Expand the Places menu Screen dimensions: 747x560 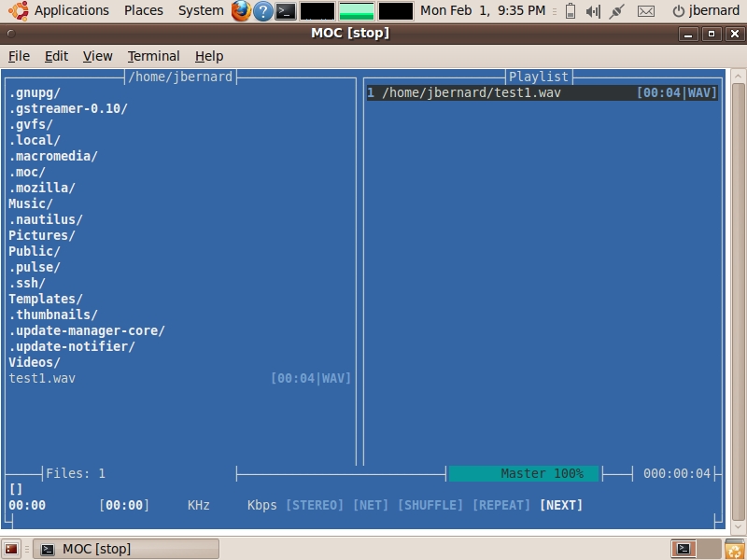[x=143, y=11]
